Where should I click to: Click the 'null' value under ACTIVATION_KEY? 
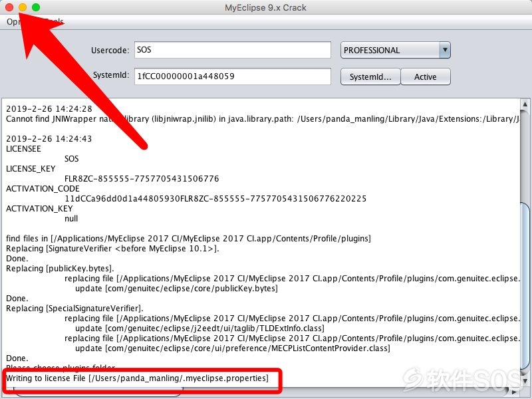coord(71,219)
